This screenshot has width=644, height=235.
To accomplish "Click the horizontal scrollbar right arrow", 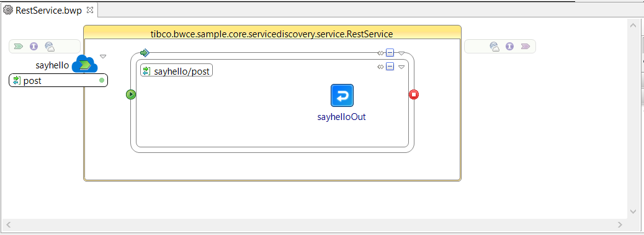I will point(620,224).
